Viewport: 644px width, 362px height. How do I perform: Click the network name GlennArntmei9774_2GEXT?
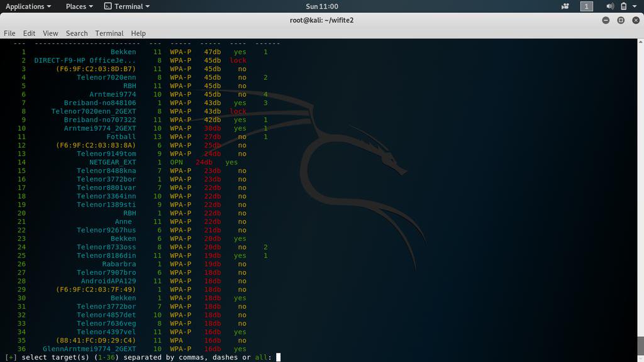pyautogui.click(x=89, y=349)
